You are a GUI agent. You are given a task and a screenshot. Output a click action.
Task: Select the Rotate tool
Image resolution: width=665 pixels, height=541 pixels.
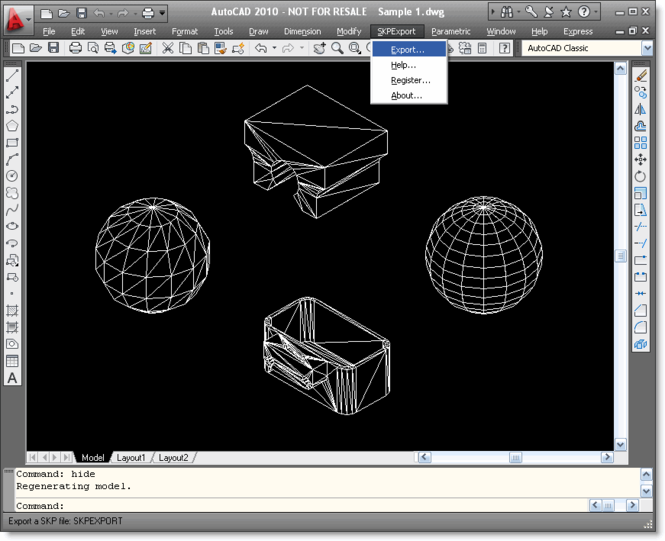pyautogui.click(x=641, y=176)
